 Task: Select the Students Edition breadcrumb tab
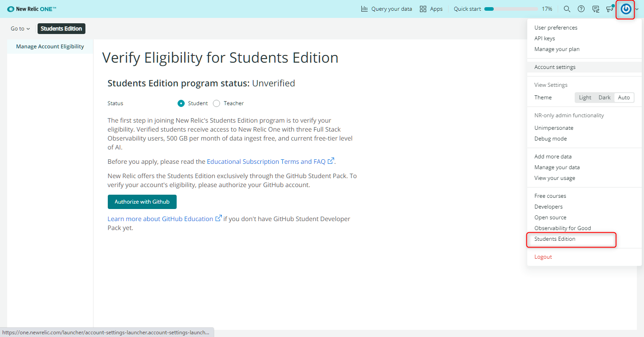[61, 29]
